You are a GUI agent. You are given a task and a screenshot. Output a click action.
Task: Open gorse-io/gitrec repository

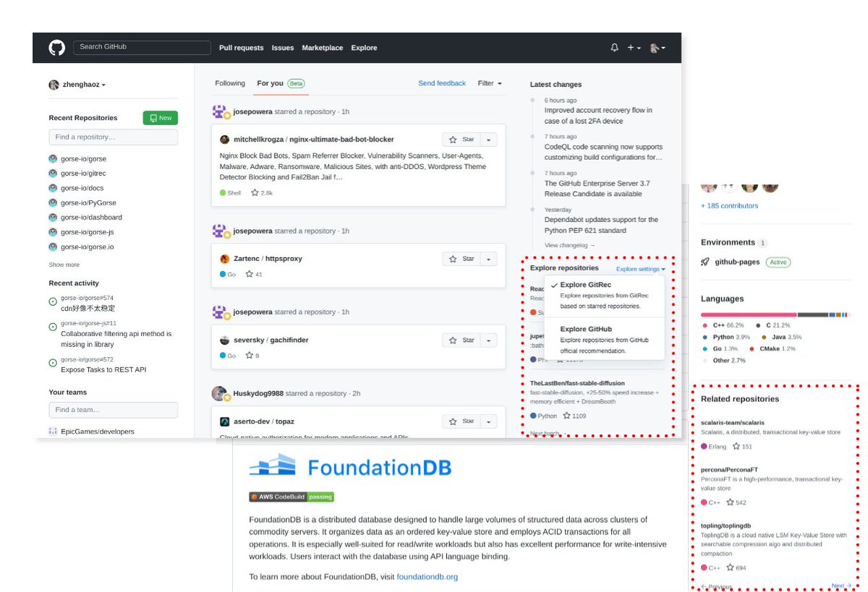83,173
